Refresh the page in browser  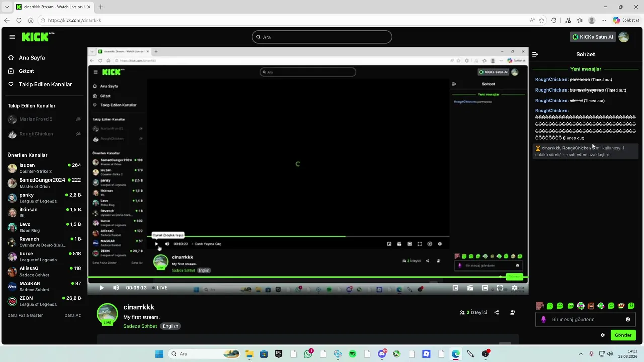click(19, 20)
